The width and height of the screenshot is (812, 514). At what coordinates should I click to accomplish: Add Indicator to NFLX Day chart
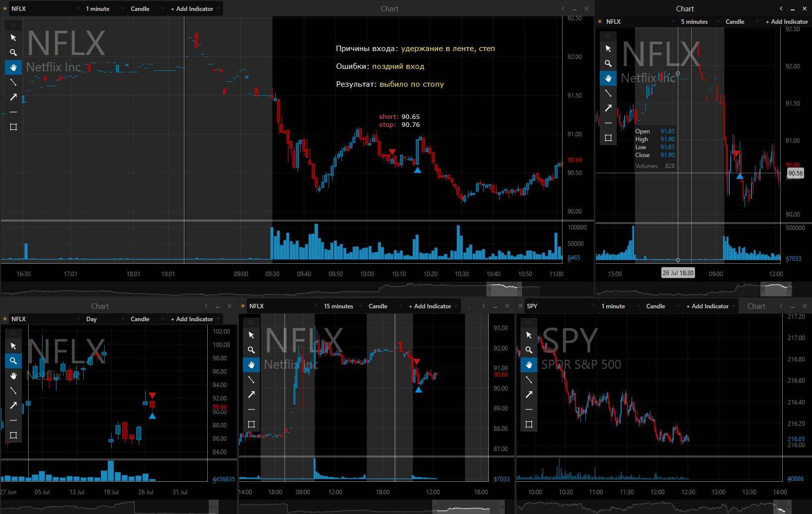click(x=195, y=319)
